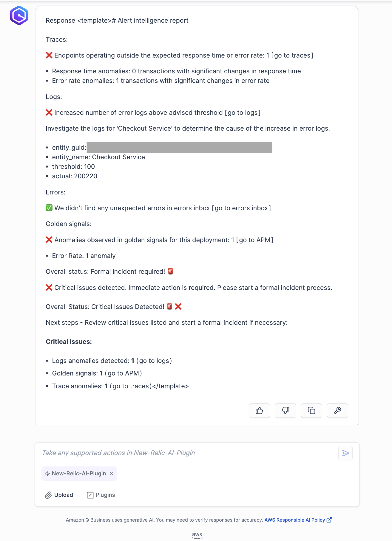The width and height of the screenshot is (392, 541).
Task: Open the wrench troubleshooting icon
Action: click(337, 411)
